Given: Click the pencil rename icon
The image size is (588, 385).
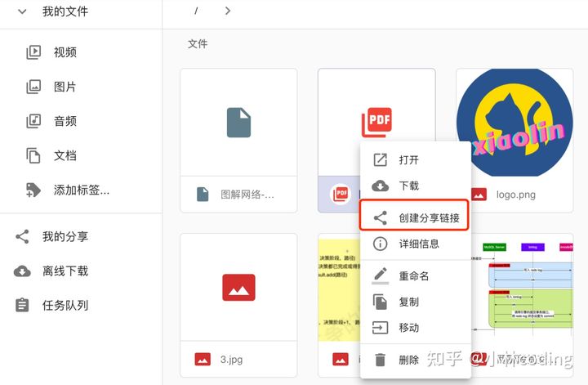Looking at the screenshot, I should 381,275.
